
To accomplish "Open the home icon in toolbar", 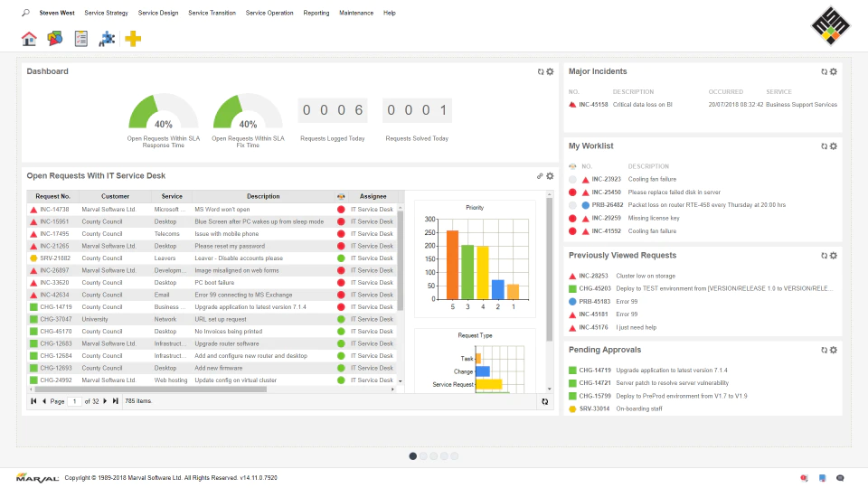I will 29,39.
